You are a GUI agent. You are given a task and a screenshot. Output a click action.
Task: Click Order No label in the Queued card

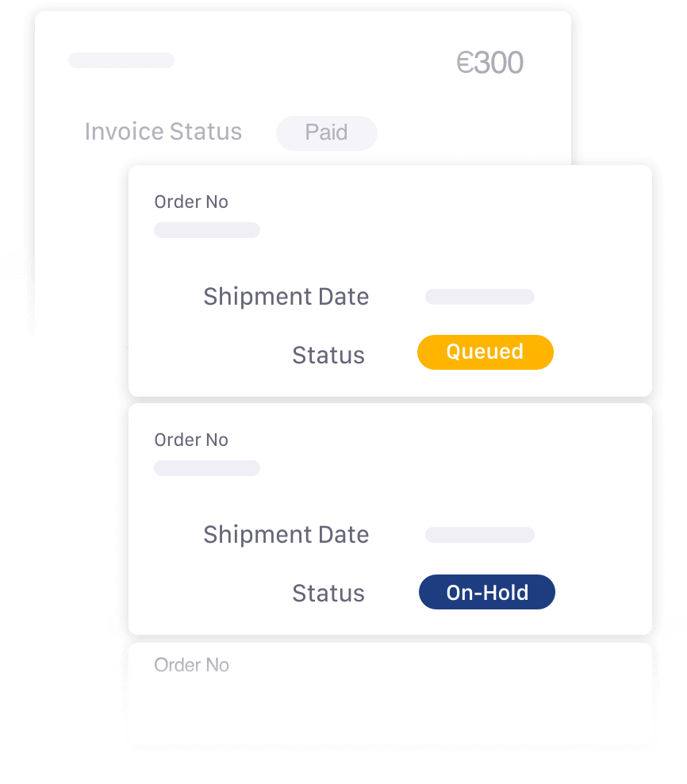[x=191, y=202]
